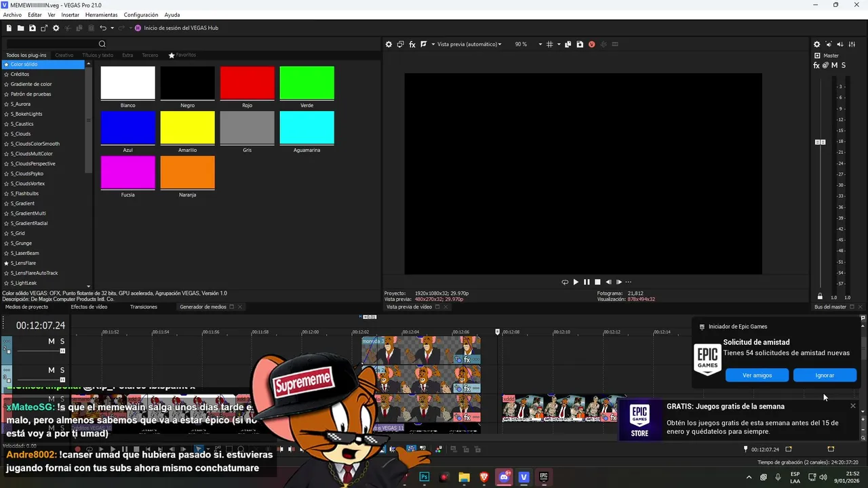Toggle loop playback in preview
The image size is (868, 488).
tap(564, 282)
